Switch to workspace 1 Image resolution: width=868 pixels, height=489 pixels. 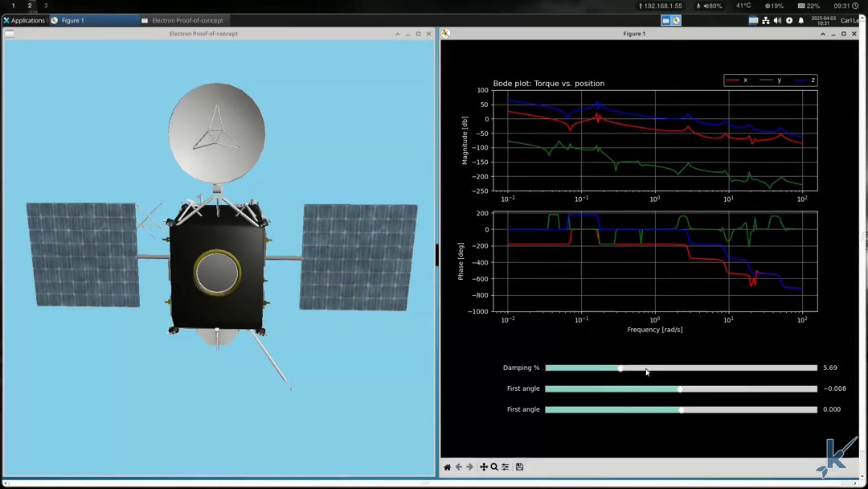coord(14,6)
